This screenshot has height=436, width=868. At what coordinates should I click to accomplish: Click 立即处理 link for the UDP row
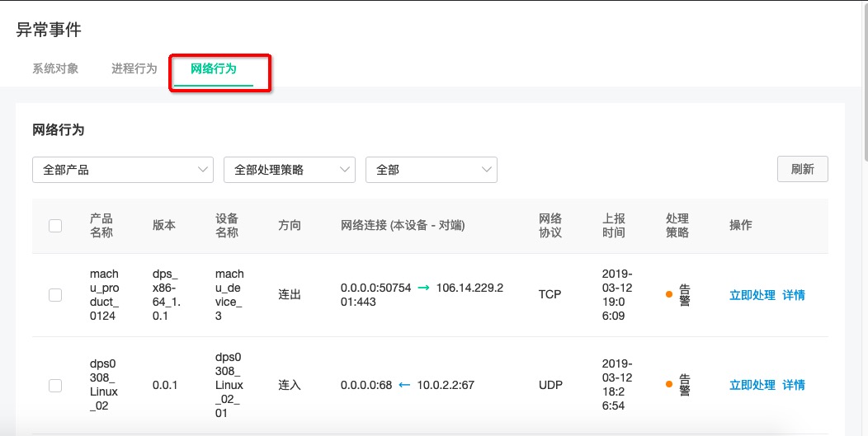coord(752,385)
